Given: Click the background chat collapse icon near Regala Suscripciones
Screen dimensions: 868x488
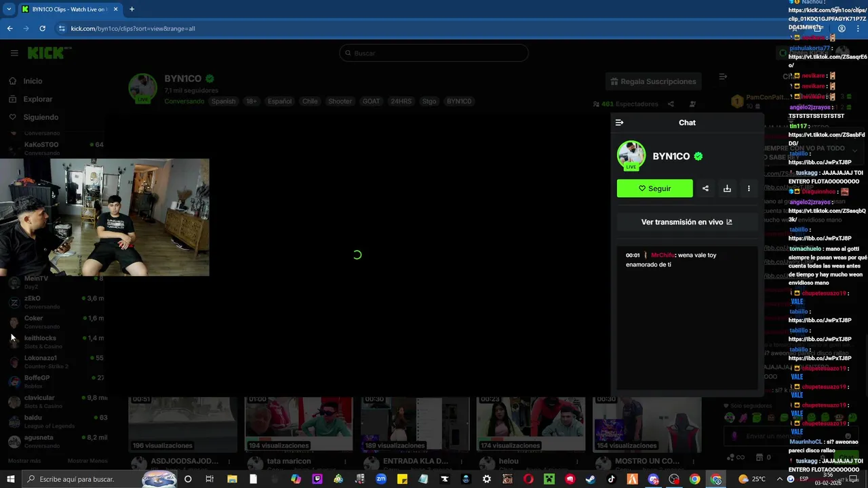Looking at the screenshot, I should pos(723,77).
